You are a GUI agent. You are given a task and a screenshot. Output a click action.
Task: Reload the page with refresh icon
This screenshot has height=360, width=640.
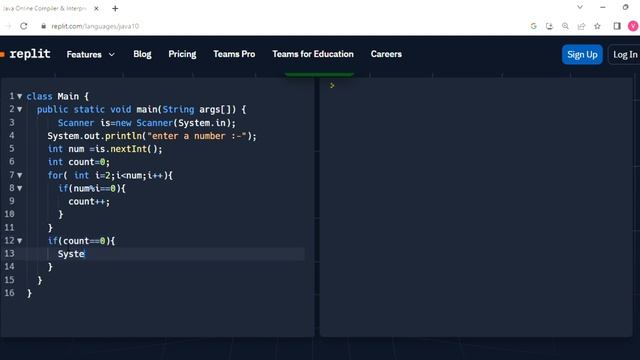pyautogui.click(x=24, y=26)
